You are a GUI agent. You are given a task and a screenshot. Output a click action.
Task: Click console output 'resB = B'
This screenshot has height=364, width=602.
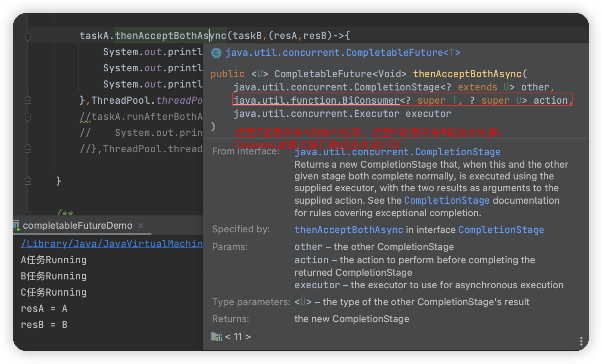point(44,325)
